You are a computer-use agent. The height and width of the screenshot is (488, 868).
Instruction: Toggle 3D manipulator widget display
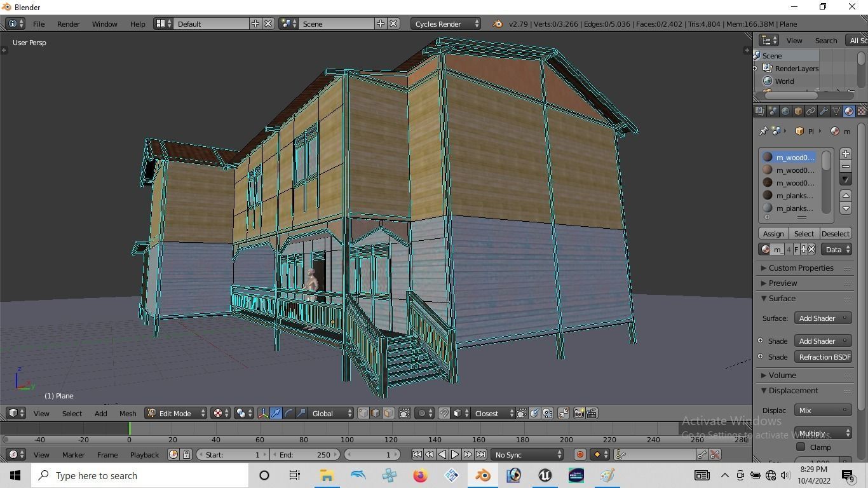[263, 413]
